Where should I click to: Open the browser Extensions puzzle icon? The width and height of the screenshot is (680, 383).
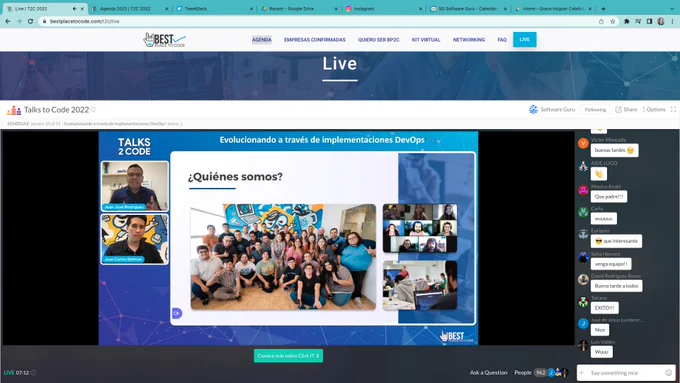(627, 21)
